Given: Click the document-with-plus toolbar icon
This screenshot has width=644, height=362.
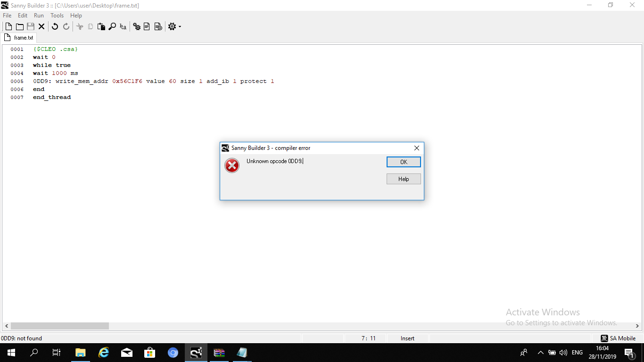Looking at the screenshot, I should (158, 26).
